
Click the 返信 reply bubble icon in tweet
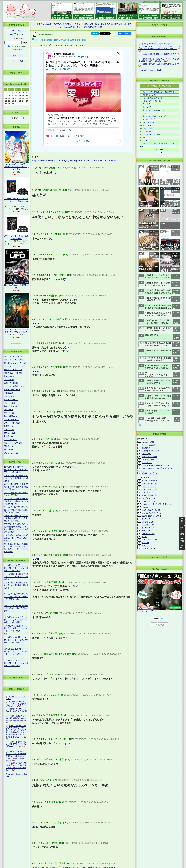[x=57, y=136]
